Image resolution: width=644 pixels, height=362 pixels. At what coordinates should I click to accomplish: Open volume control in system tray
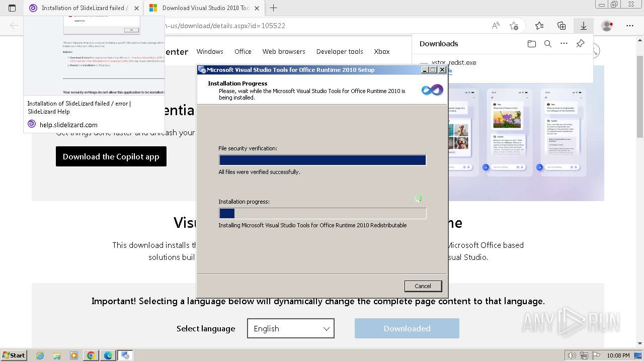click(x=572, y=355)
